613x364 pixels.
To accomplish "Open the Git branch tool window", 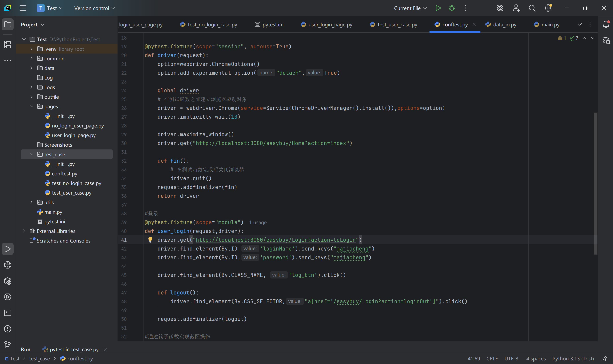I will pyautogui.click(x=8, y=345).
